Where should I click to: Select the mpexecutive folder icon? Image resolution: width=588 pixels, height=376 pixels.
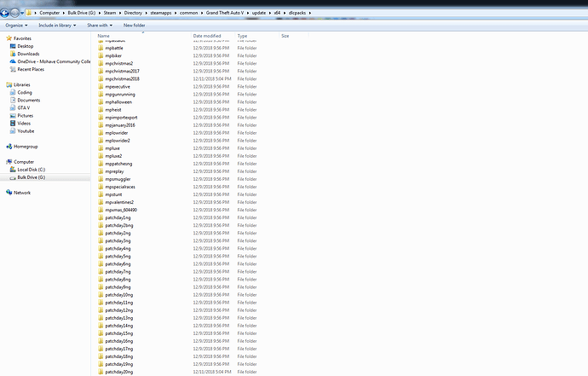101,87
